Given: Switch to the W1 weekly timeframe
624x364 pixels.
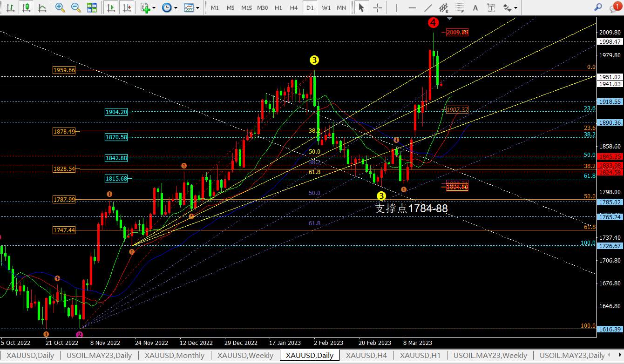Looking at the screenshot, I should (x=326, y=7).
